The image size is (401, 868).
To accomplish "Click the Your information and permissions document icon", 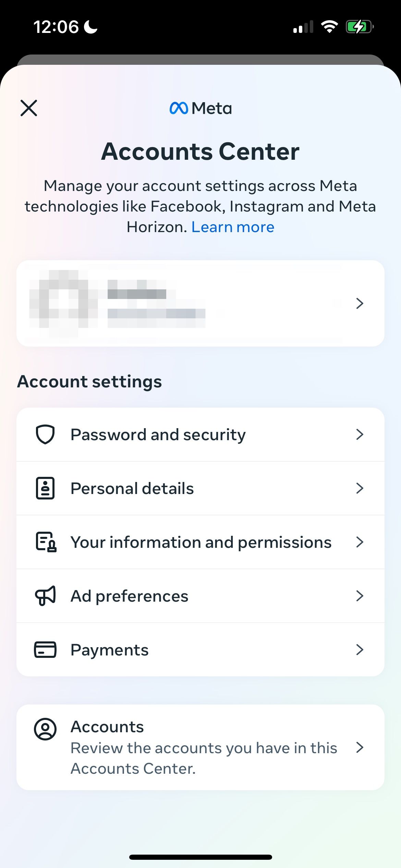I will (x=46, y=542).
